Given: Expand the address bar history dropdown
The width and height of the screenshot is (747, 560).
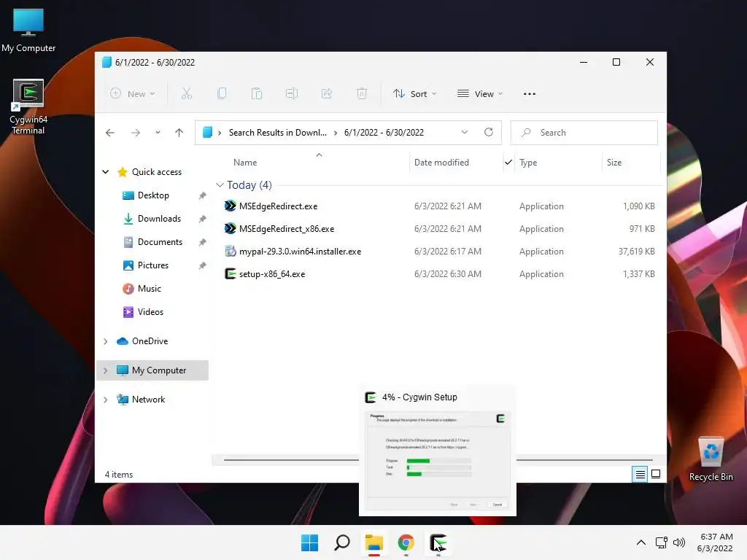Looking at the screenshot, I should pyautogui.click(x=465, y=133).
